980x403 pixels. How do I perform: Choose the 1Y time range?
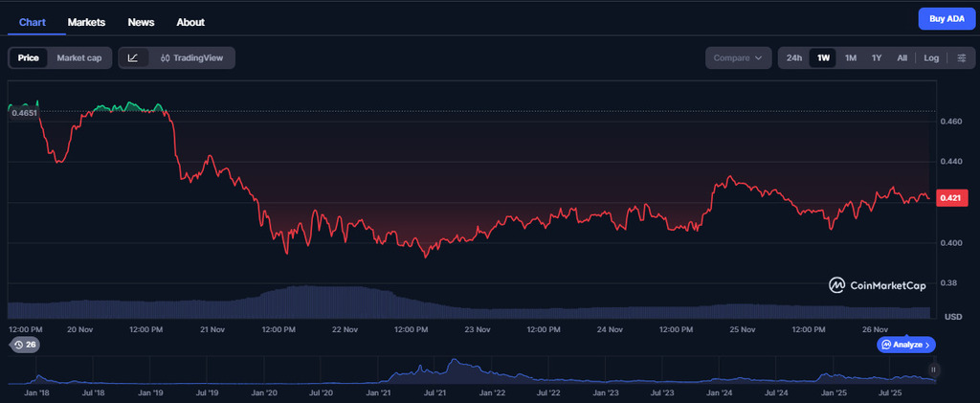tap(876, 58)
